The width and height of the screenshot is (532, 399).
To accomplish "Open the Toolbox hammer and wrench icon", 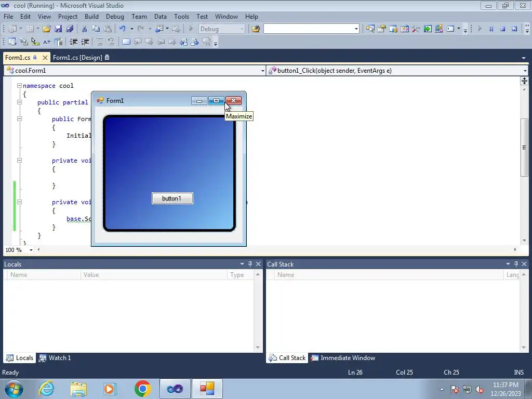I will coord(416,29).
